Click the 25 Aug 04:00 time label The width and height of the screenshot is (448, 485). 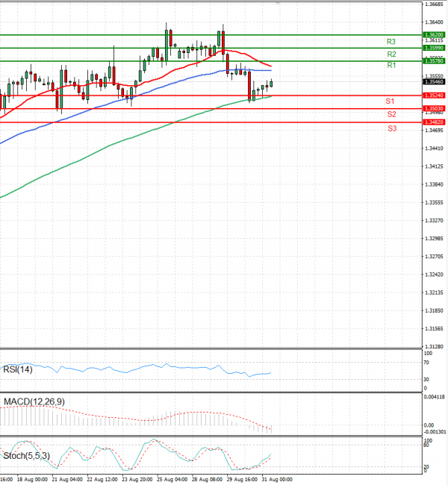click(x=172, y=480)
